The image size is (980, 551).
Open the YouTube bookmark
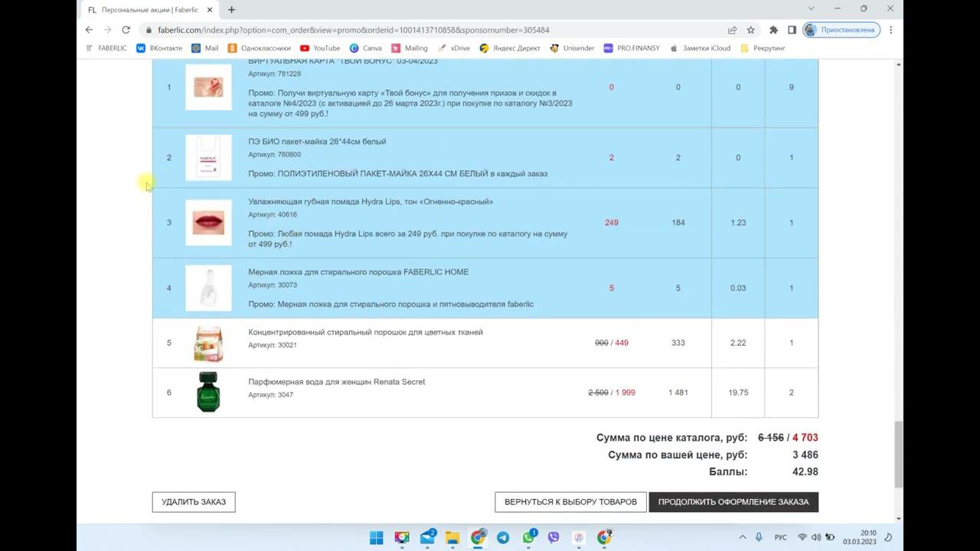coord(320,48)
